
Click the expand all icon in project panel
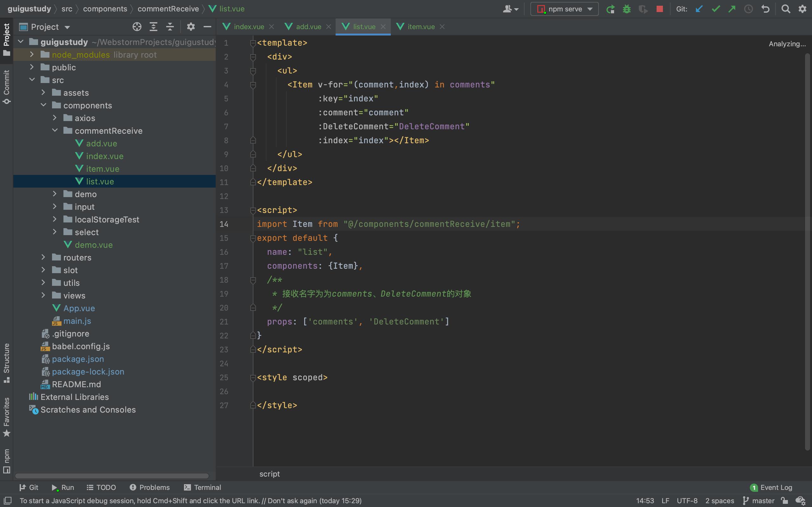point(153,27)
